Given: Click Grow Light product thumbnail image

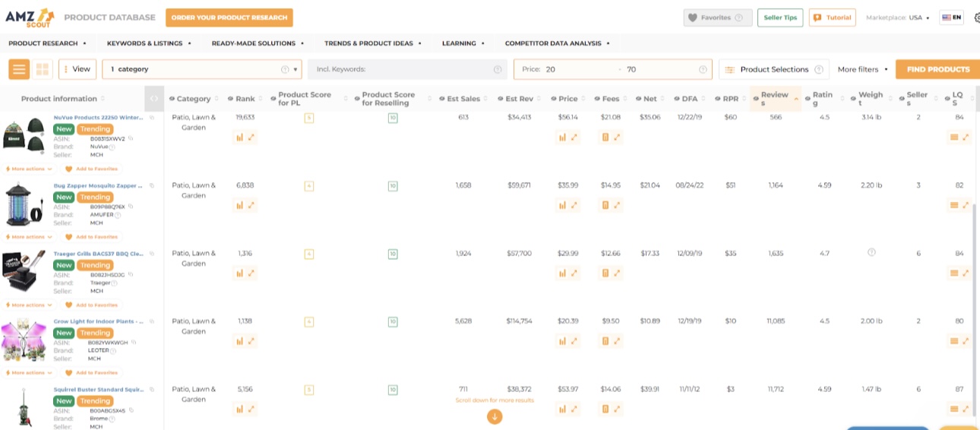Looking at the screenshot, I should (24, 340).
